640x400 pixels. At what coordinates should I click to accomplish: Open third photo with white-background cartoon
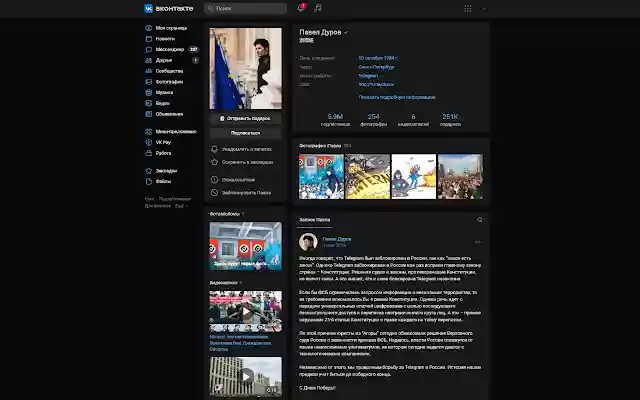(413, 176)
